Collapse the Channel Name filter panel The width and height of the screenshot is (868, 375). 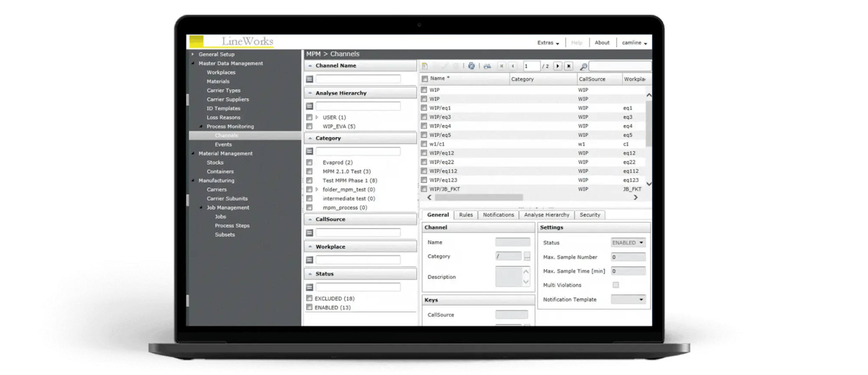[x=310, y=65]
